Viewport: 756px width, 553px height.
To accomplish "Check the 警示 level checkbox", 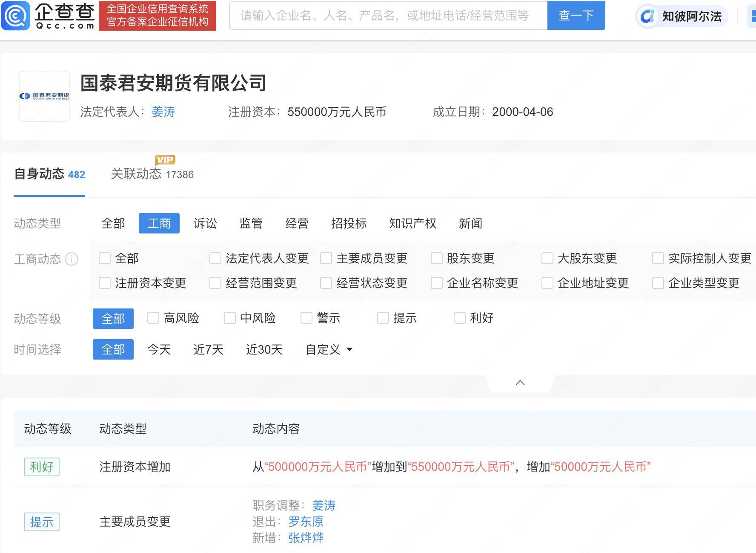I will [306, 318].
